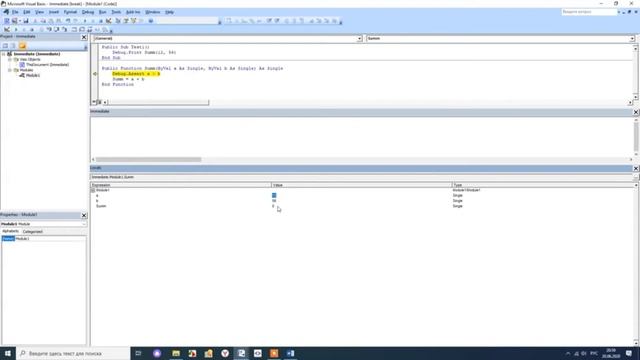Click Run Sub in the Standard toolbar
640x360 pixels.
coord(85,21)
